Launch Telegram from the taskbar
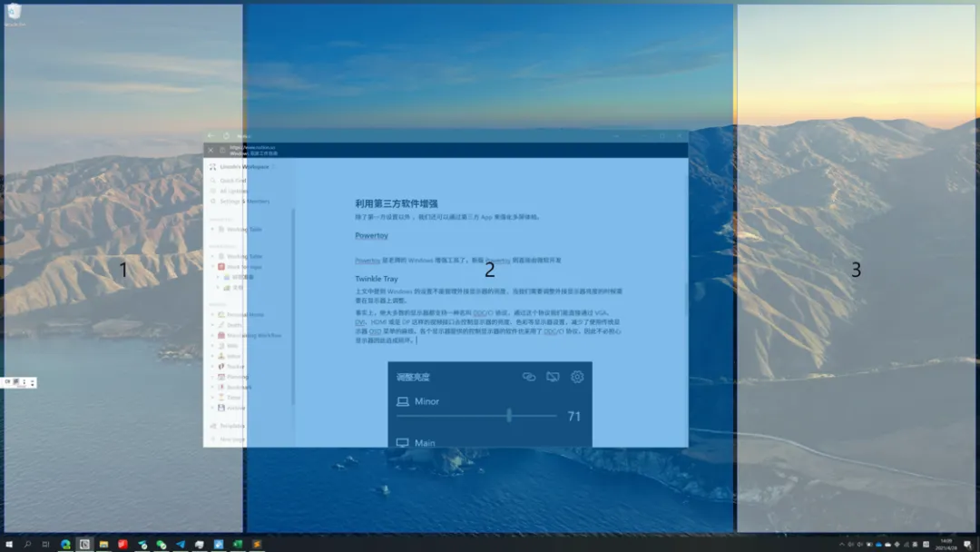This screenshot has height=552, width=980. pos(181,545)
